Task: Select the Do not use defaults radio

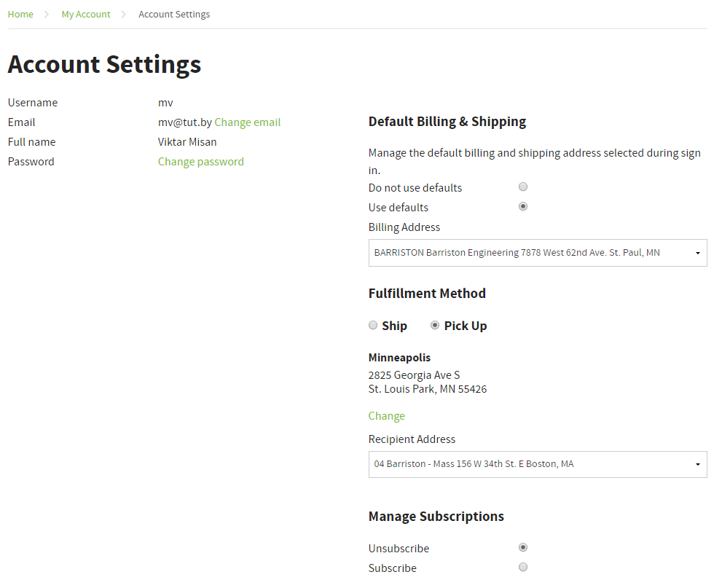Action: point(523,187)
